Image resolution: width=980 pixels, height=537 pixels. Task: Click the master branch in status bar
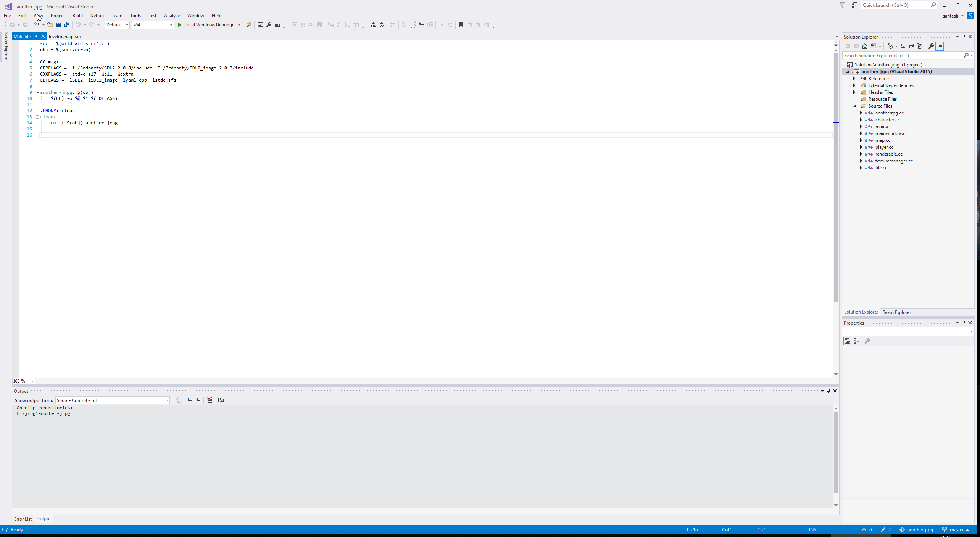(956, 530)
